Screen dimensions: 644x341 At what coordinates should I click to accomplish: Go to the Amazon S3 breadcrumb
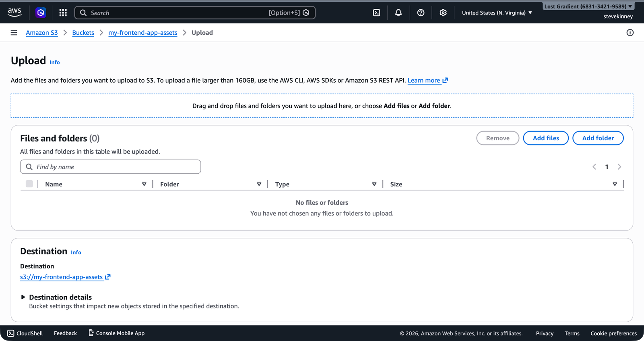[x=42, y=33]
